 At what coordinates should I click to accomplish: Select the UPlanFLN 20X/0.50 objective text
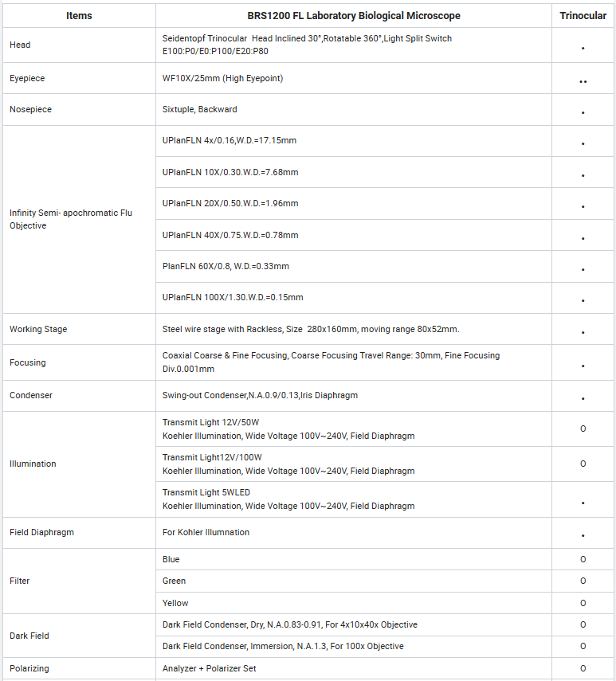(230, 203)
